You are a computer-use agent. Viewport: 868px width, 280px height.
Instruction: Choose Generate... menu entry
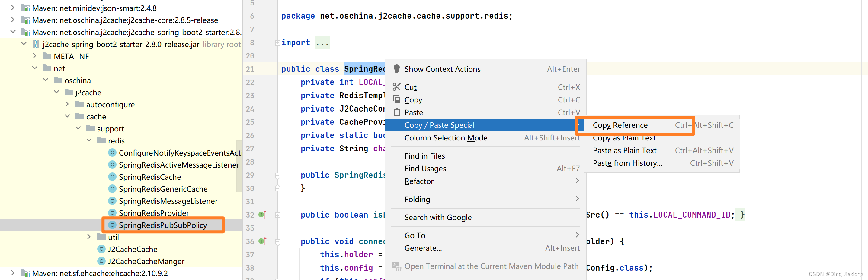tap(485, 248)
